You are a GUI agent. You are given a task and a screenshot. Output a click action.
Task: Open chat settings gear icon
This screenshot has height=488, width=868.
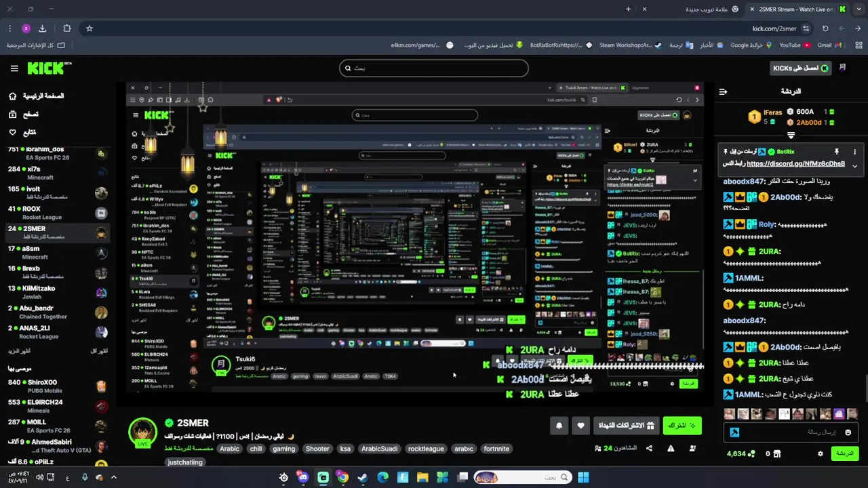pos(821,453)
